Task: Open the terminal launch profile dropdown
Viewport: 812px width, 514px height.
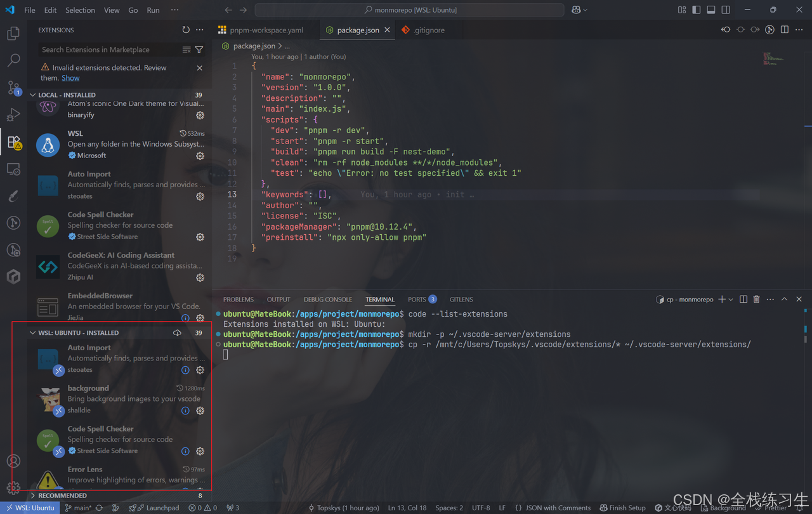Action: (731, 299)
